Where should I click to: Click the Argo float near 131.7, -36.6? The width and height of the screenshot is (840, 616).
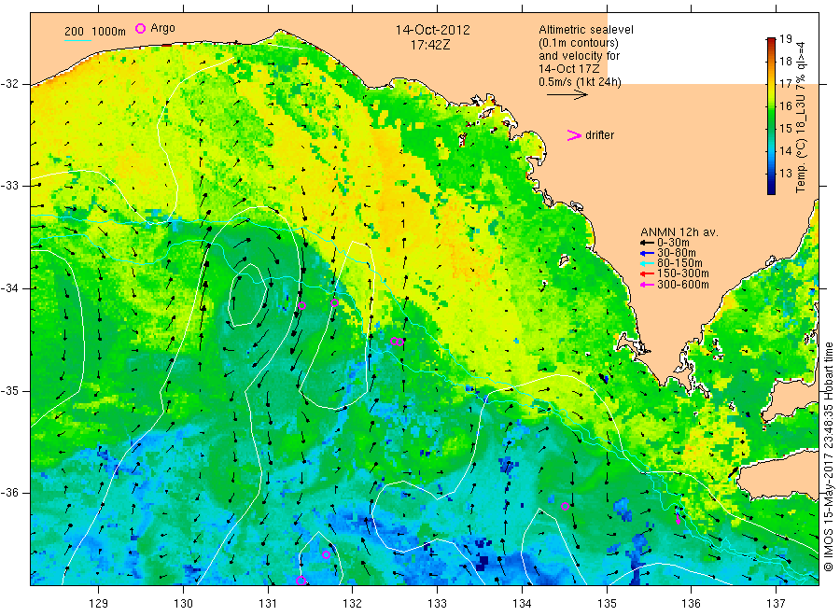[x=327, y=555]
